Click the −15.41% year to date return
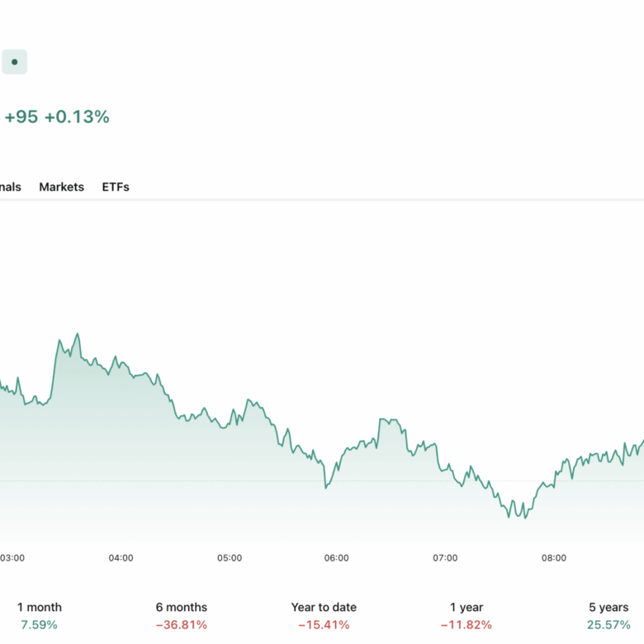 pos(323,625)
